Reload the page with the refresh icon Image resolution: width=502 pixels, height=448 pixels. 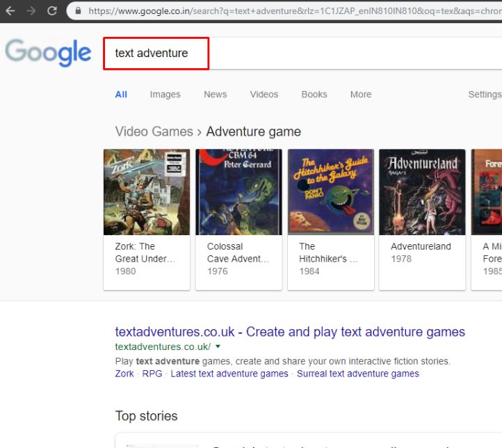click(x=52, y=11)
